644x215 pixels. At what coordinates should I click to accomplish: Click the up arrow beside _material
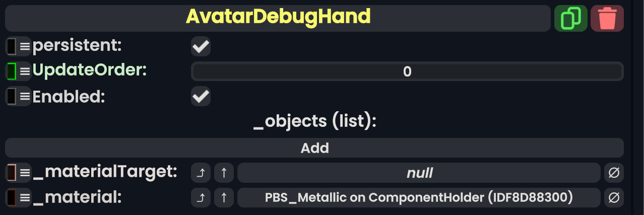click(224, 198)
